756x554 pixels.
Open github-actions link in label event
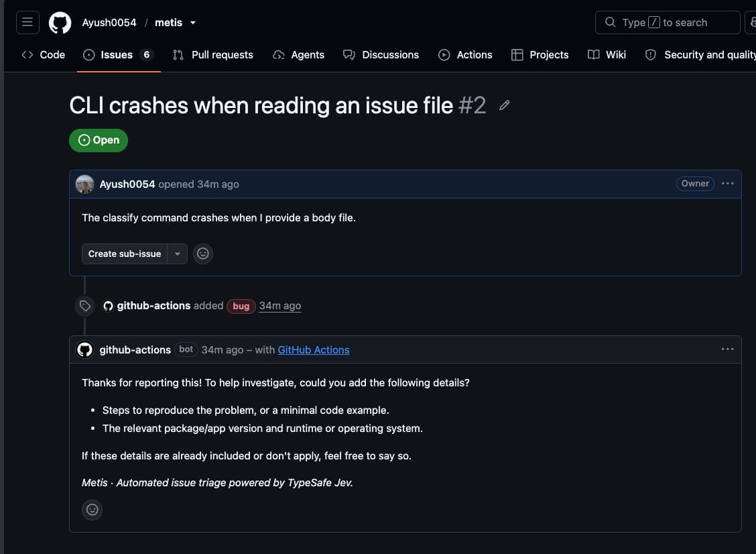153,305
